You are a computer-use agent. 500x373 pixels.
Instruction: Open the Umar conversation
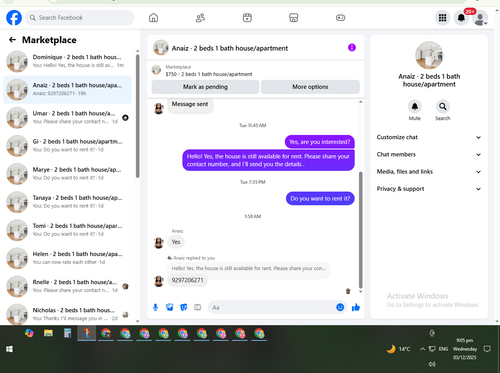click(x=68, y=117)
